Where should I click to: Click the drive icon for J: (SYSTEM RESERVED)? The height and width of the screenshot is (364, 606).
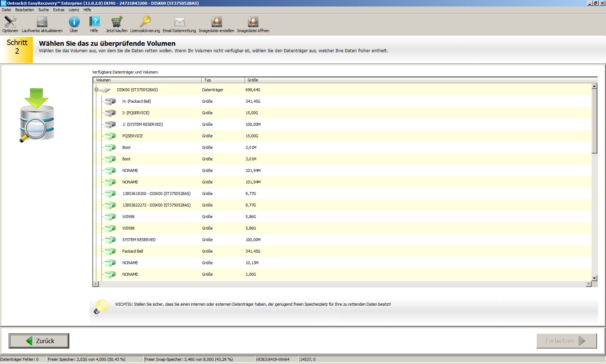pos(110,124)
